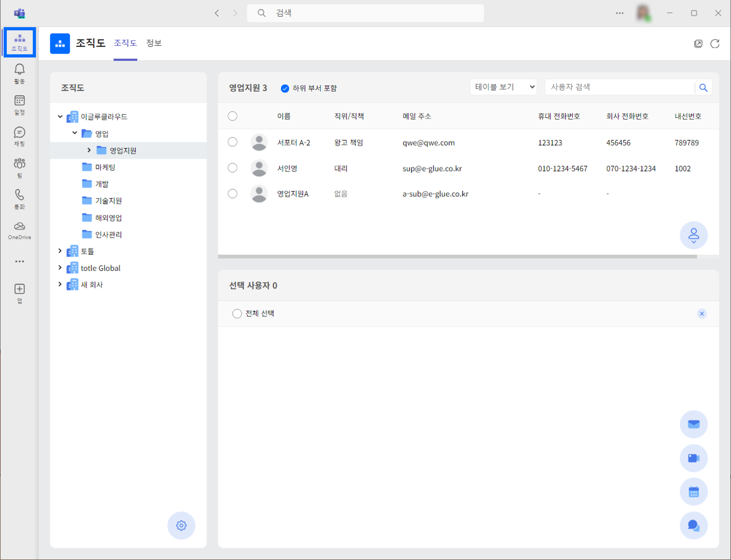Open org chart settings gear icon
The image size is (731, 560).
pyautogui.click(x=181, y=525)
